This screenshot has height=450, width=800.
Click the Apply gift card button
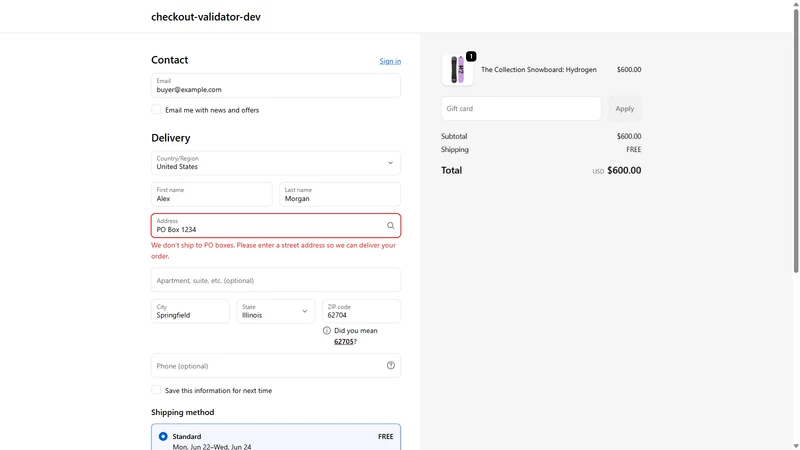tap(624, 109)
